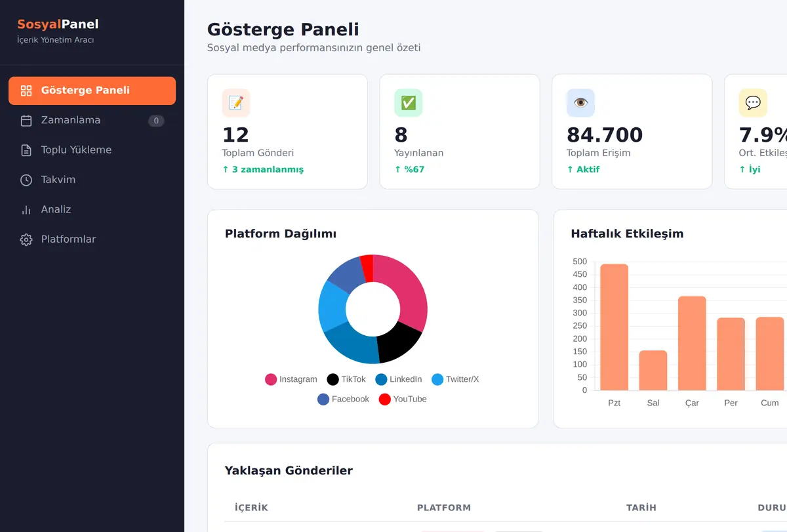Switch to the Analiz page
The width and height of the screenshot is (787, 532).
pos(92,210)
